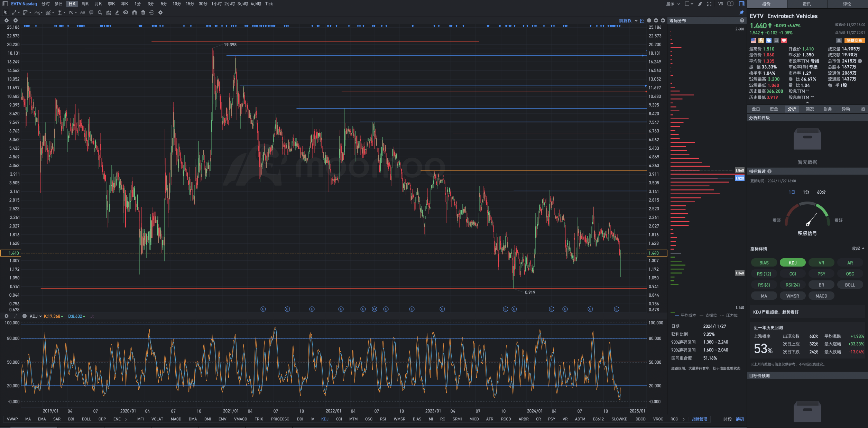Toggle drawings visibility with eye icon
Screen dimensions: 868x428
[x=126, y=12]
